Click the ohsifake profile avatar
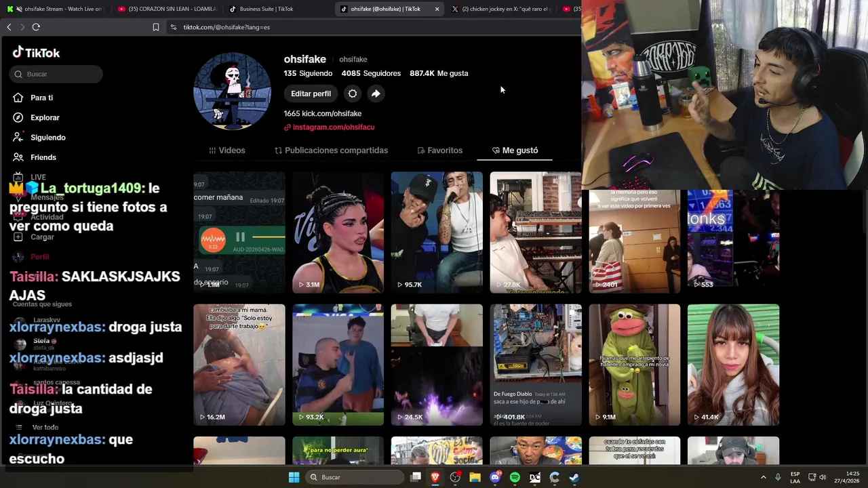The image size is (868, 488). (232, 91)
